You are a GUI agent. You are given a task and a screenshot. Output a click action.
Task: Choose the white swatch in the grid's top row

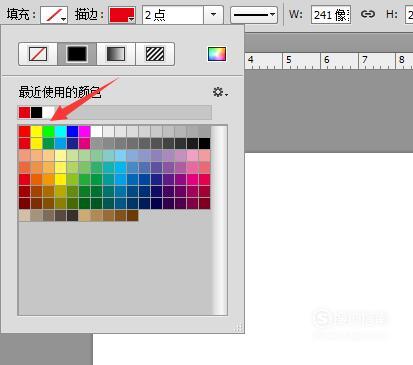pyautogui.click(x=96, y=131)
